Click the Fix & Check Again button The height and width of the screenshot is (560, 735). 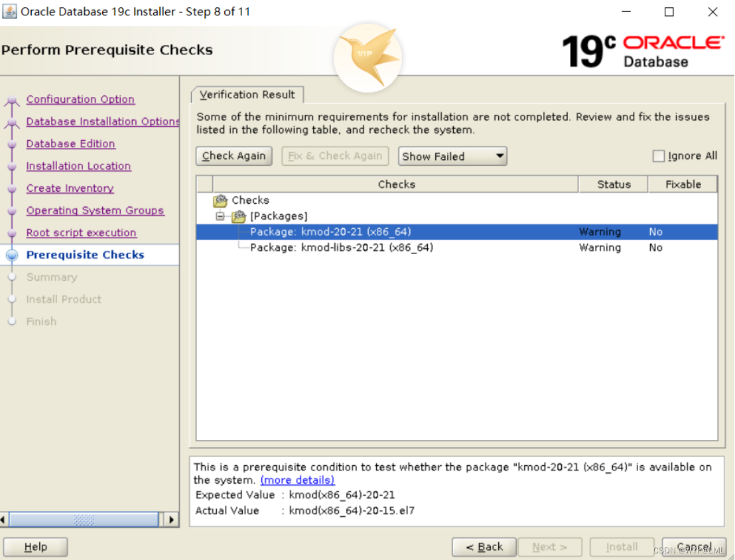click(x=335, y=156)
